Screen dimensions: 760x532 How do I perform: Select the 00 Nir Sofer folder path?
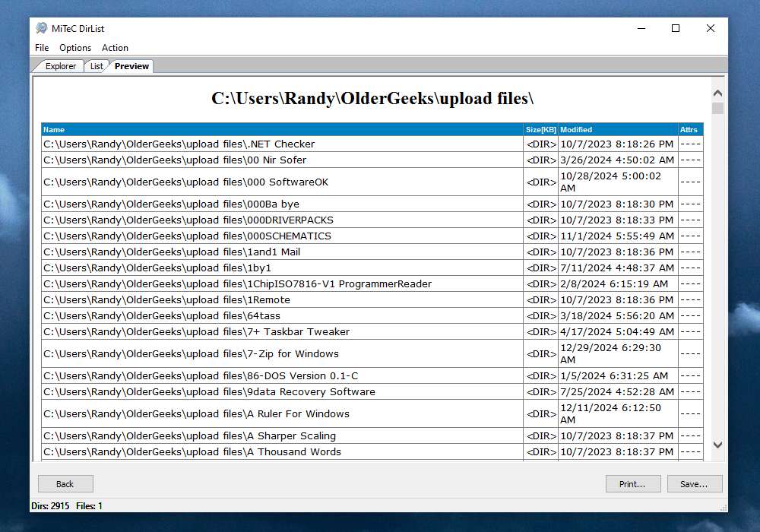pyautogui.click(x=175, y=160)
